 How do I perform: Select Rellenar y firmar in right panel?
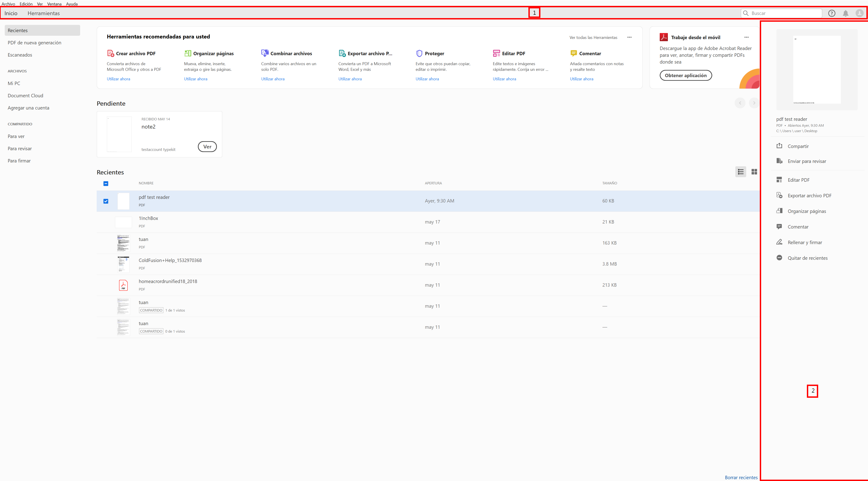[805, 243]
